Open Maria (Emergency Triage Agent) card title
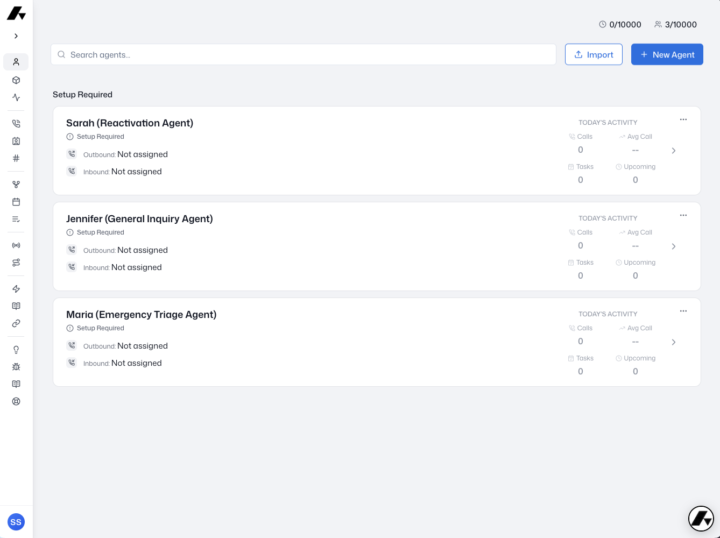720x538 pixels. click(141, 315)
